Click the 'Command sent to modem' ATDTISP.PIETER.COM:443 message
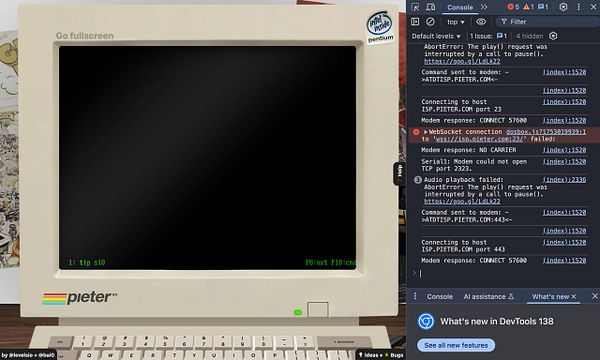This screenshot has width=600, height=360. (466, 216)
